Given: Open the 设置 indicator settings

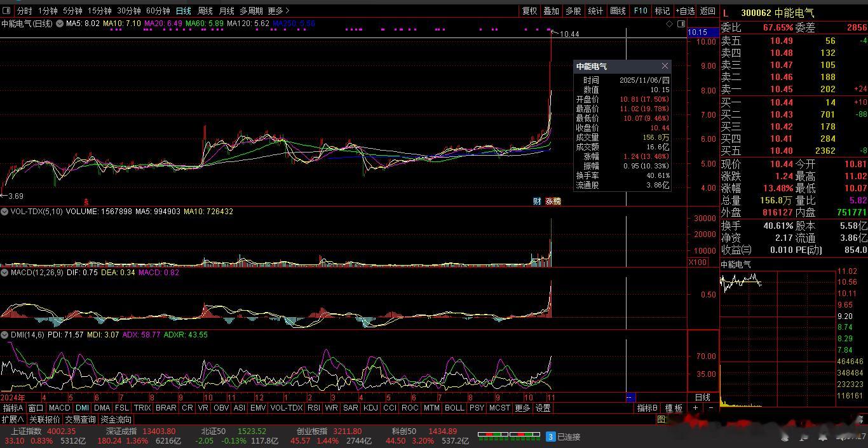Looking at the screenshot, I should [x=543, y=408].
